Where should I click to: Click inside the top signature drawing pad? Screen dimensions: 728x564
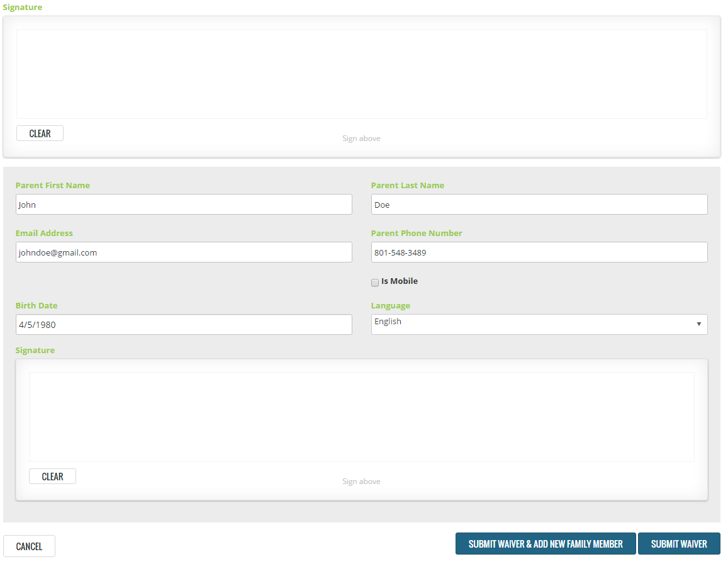pos(361,74)
